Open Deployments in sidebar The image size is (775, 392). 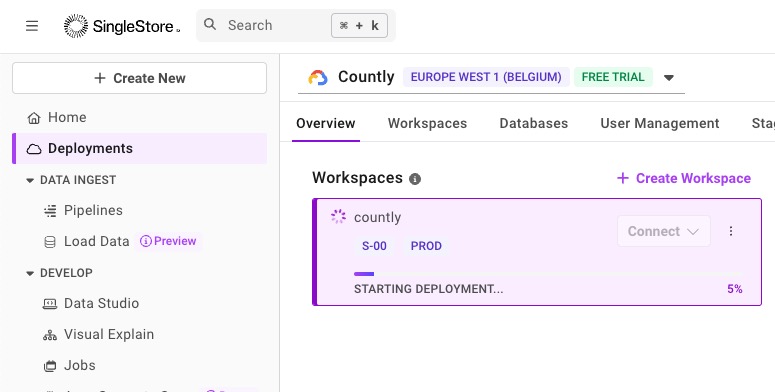pyautogui.click(x=139, y=148)
